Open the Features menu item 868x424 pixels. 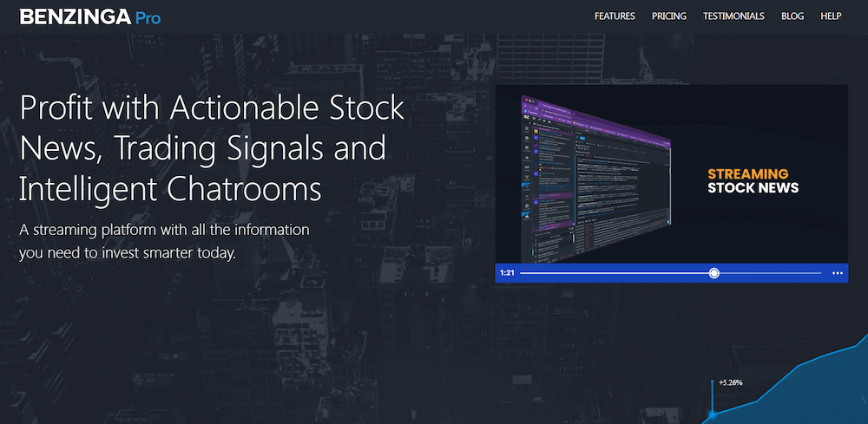click(615, 16)
